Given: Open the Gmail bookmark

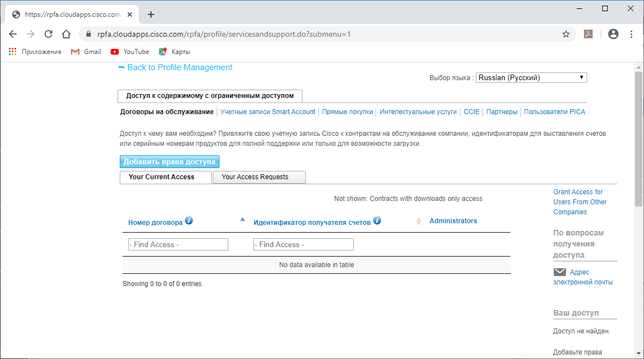Looking at the screenshot, I should [86, 52].
